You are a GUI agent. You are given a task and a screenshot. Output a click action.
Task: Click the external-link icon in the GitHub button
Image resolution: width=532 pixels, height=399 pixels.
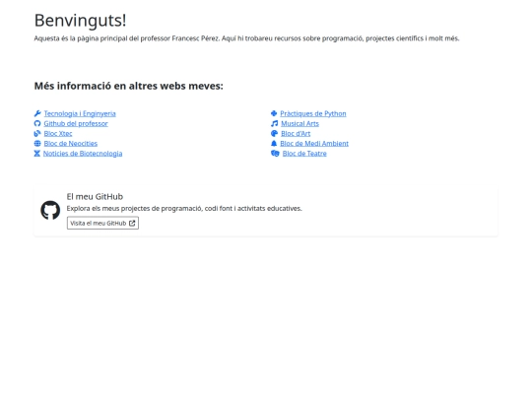[x=132, y=223]
